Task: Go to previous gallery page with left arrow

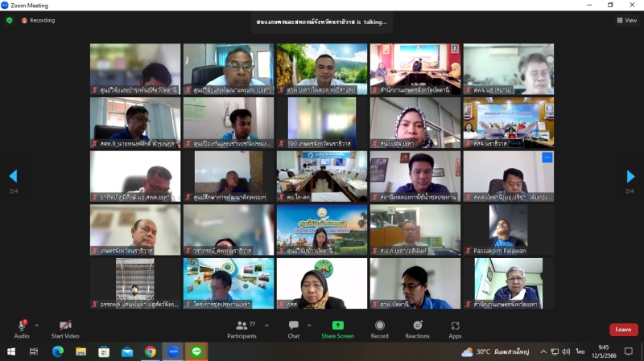Action: [13, 176]
